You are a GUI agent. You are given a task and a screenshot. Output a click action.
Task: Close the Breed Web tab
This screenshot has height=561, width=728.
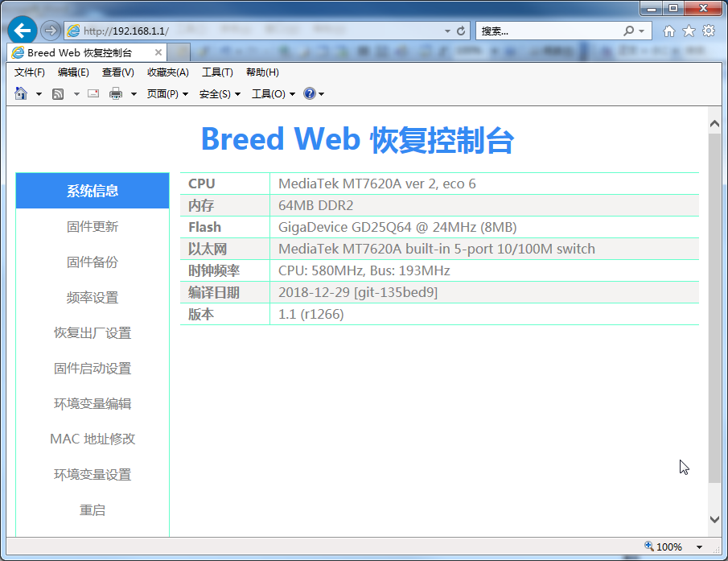pyautogui.click(x=158, y=52)
